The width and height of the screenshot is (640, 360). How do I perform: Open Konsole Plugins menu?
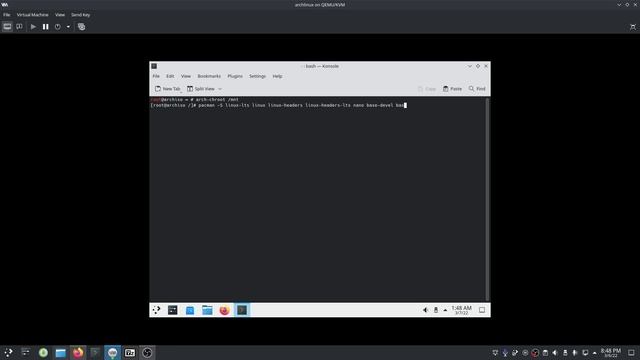coord(235,76)
